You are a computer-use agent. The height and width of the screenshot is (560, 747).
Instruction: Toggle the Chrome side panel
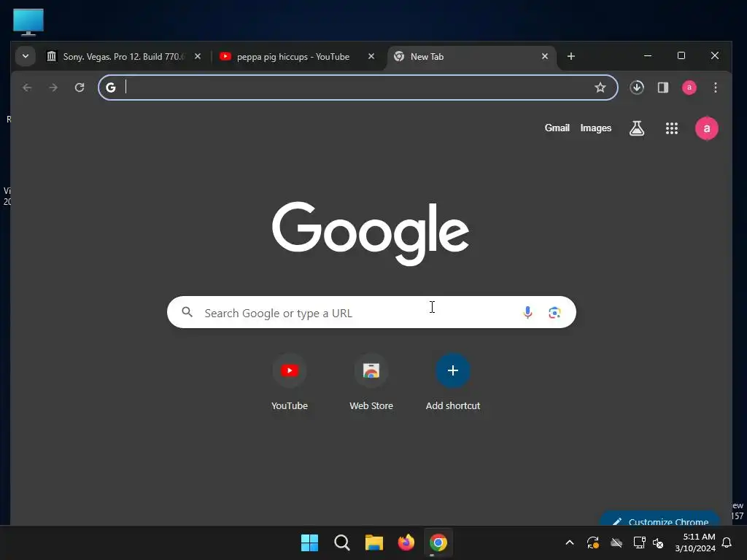(x=662, y=87)
